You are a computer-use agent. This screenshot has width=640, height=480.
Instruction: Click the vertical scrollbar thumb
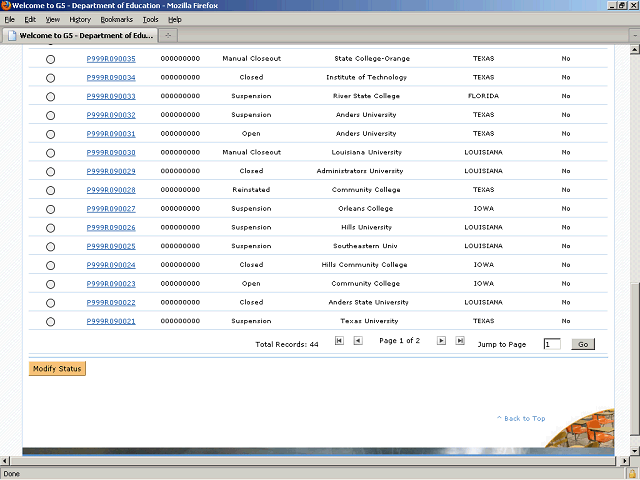point(634,359)
